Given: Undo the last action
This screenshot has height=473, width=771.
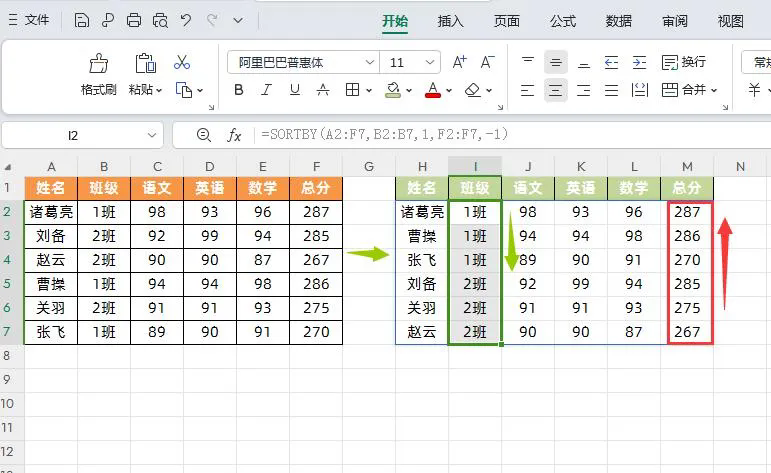Looking at the screenshot, I should click(186, 20).
